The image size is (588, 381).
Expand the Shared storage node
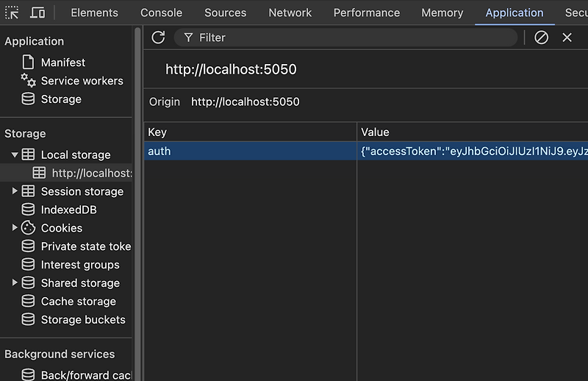15,283
